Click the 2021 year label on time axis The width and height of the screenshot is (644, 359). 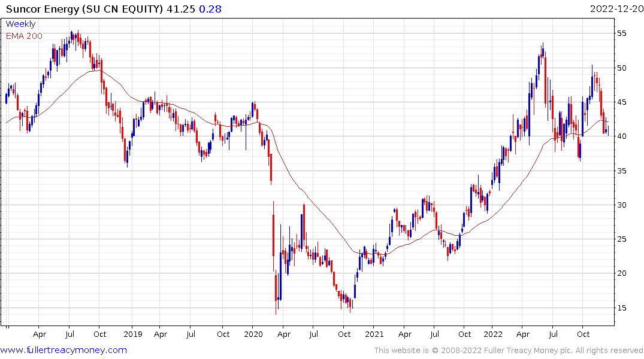374,334
